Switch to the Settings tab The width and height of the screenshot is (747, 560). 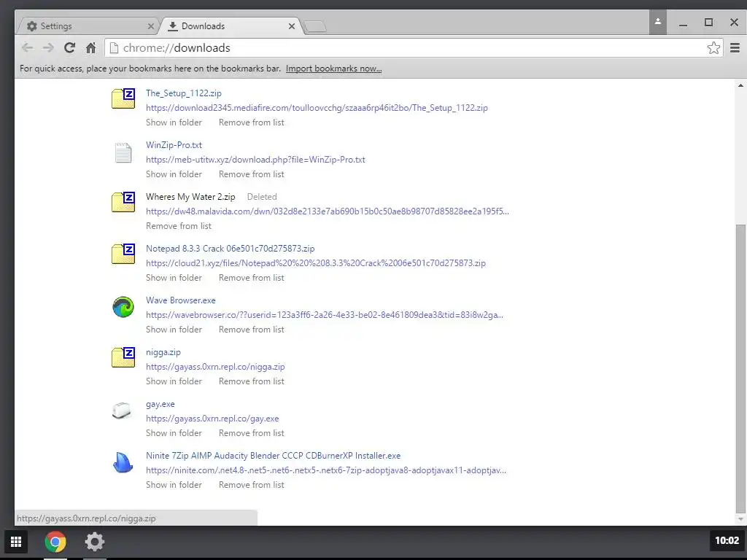[x=88, y=26]
